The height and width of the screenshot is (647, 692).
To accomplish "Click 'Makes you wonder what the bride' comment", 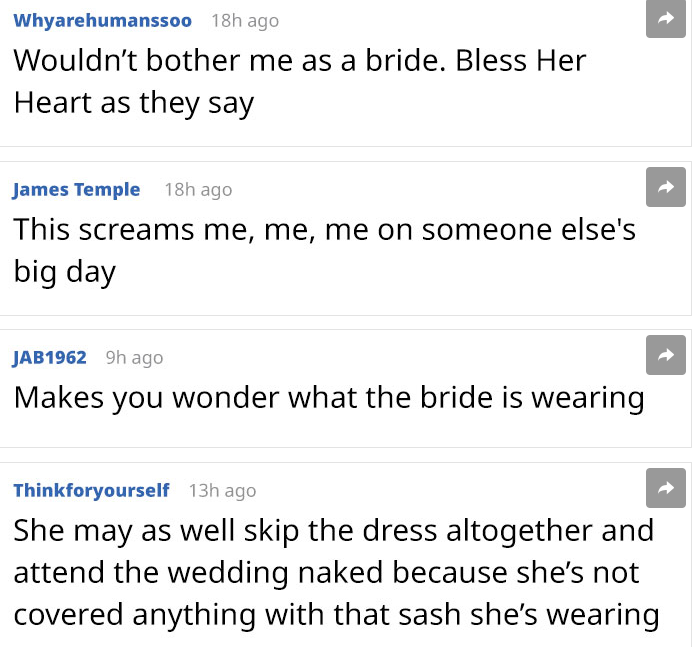I will pos(328,397).
